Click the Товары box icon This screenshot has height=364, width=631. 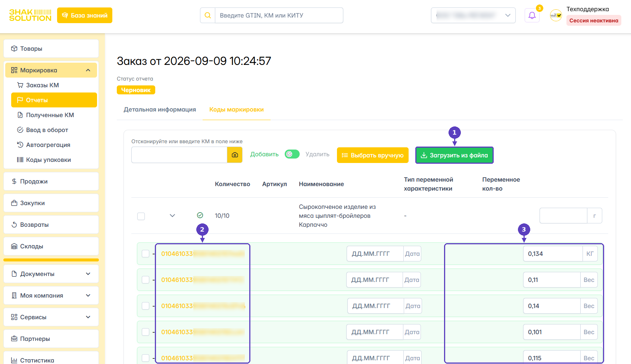(x=14, y=48)
